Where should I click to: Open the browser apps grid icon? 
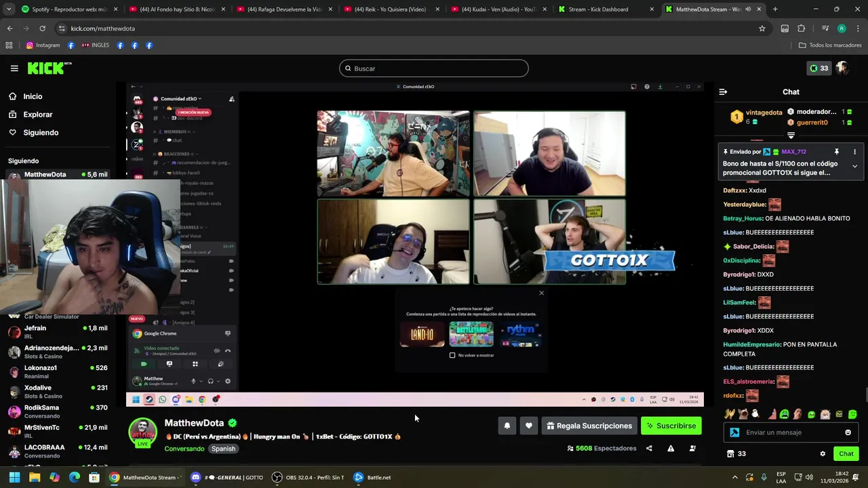(x=9, y=45)
